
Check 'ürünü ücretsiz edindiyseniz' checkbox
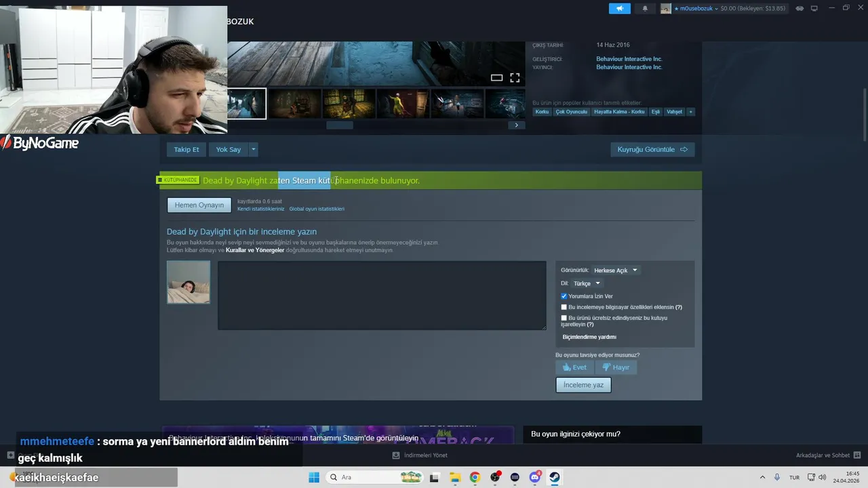(564, 318)
